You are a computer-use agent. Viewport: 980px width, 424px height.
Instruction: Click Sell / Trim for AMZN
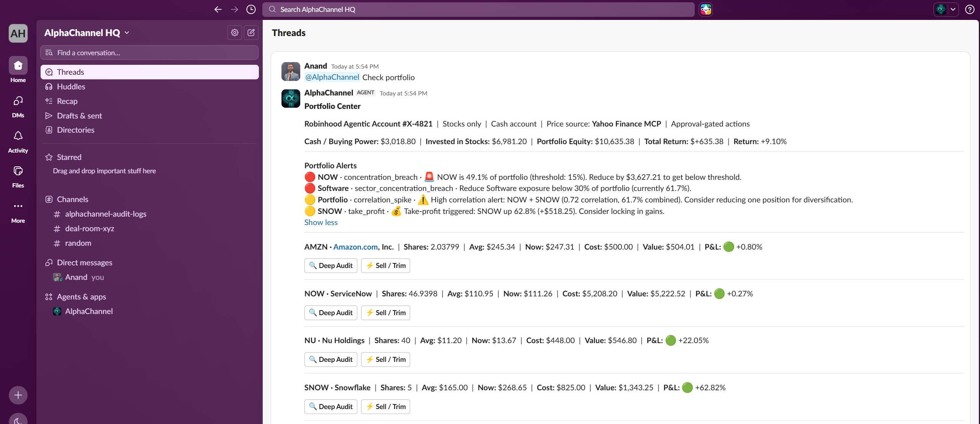point(386,266)
